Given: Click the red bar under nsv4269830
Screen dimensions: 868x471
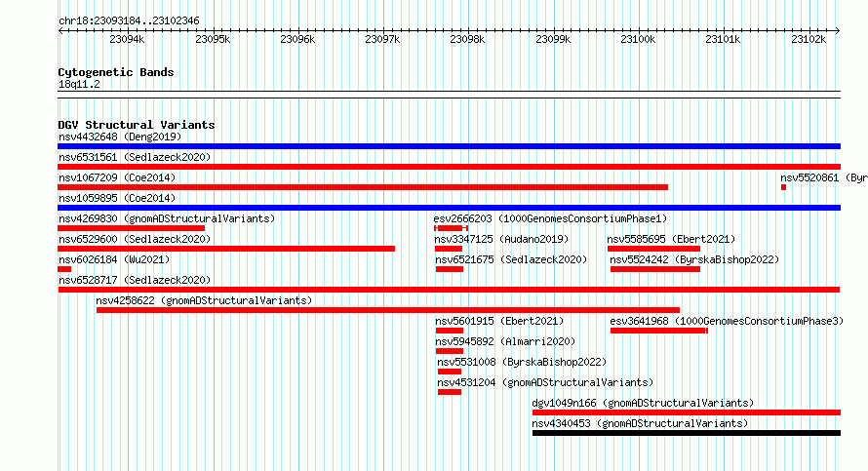Looking at the screenshot, I should coord(132,228).
